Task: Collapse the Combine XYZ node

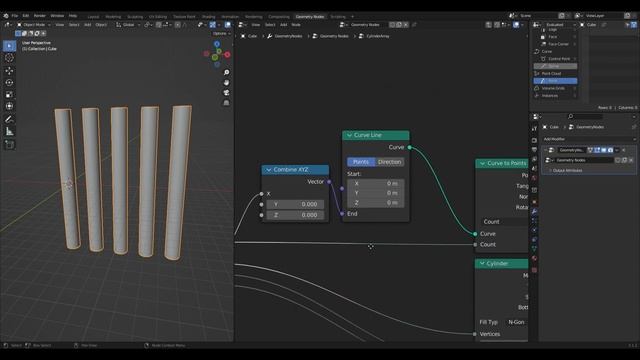Action: [x=269, y=170]
